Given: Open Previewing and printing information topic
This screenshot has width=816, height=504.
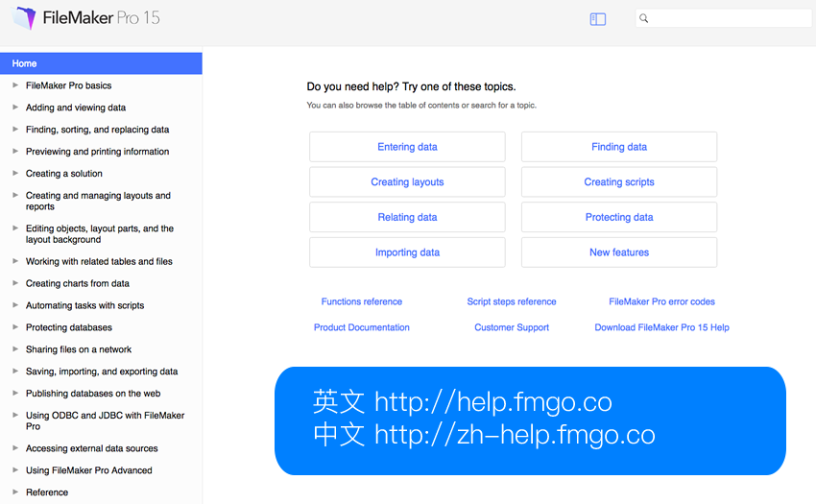Looking at the screenshot, I should 97,152.
